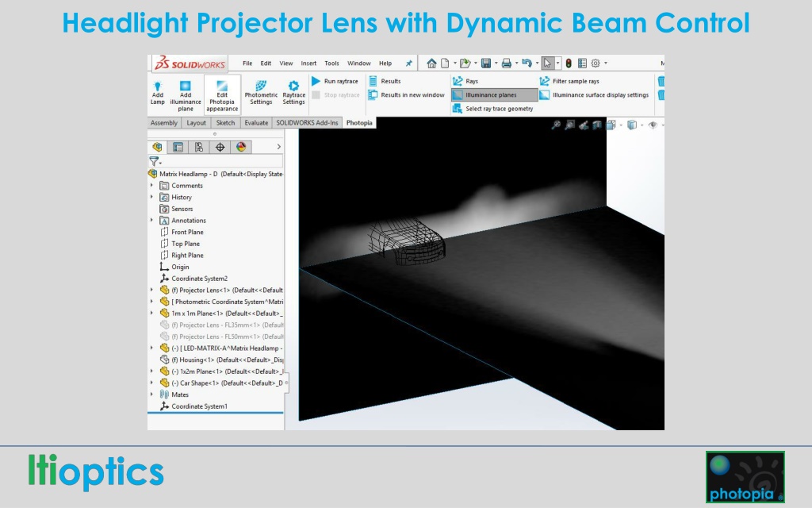Click the Home icon in the toolbar
Screen dimensions: 812x508
431,63
